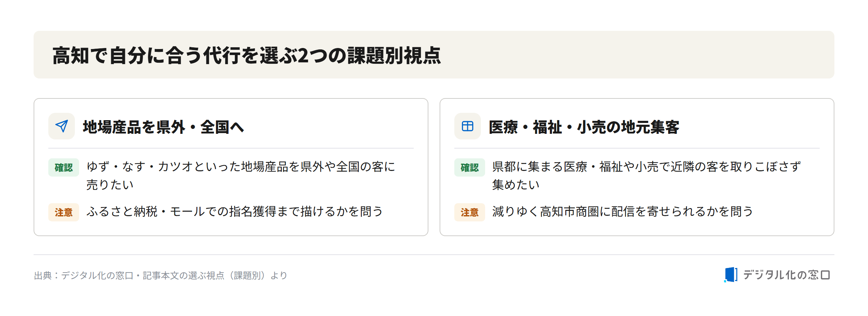Select the 確認 badge in the left card
The image size is (868, 316).
click(x=64, y=167)
